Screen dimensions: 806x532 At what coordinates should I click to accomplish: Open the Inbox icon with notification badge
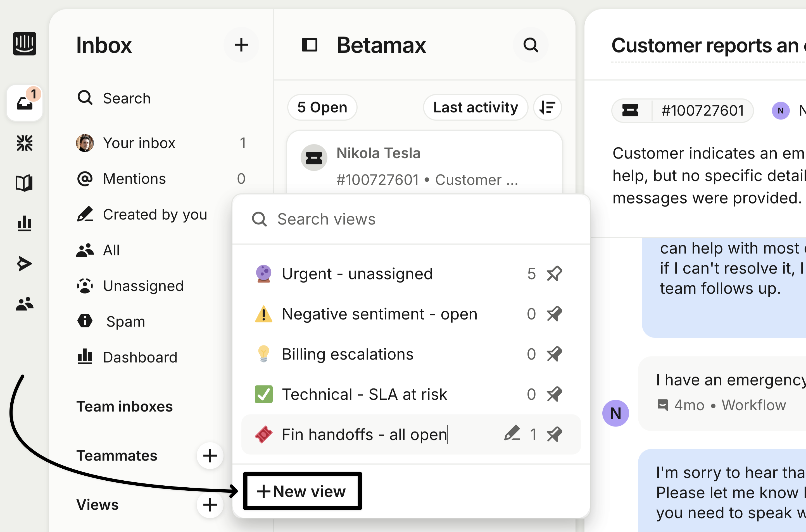pos(24,103)
